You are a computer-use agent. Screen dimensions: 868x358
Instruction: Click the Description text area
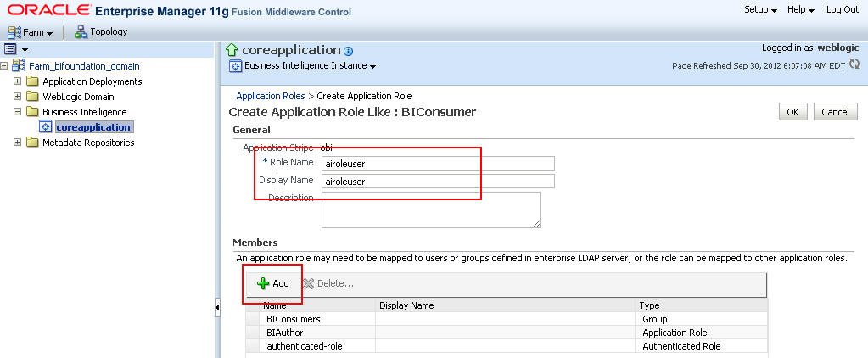coord(431,210)
